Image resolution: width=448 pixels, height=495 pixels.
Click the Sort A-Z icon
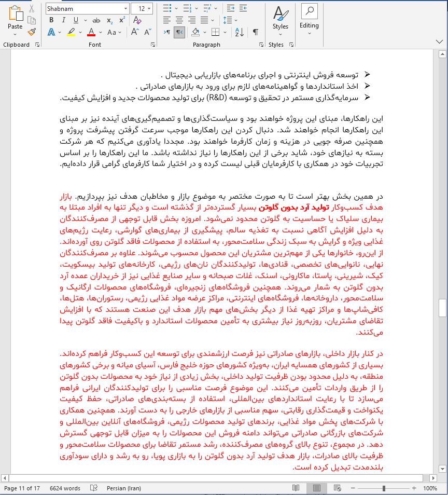click(240, 32)
